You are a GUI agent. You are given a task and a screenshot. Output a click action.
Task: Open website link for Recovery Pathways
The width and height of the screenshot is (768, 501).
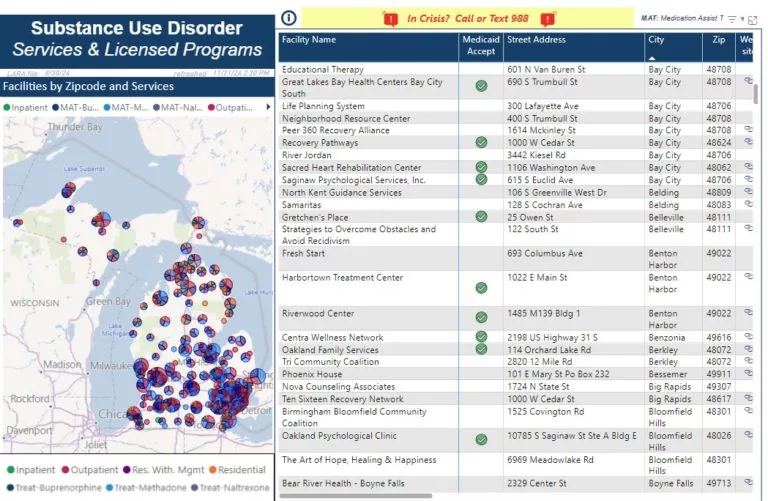click(x=749, y=143)
